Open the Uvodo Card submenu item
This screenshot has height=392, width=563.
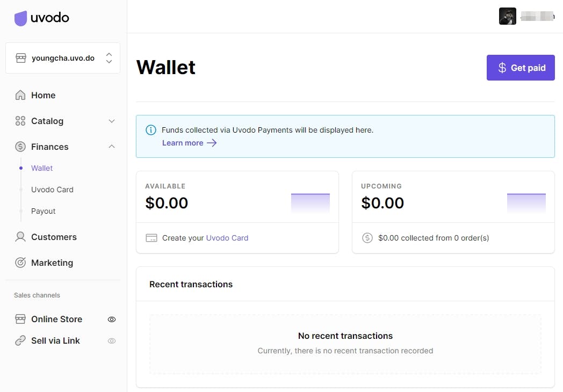(52, 190)
